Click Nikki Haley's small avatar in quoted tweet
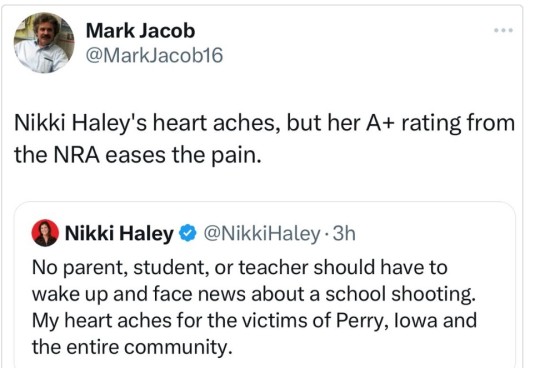Viewport: 540px width, 368px height. (x=45, y=233)
